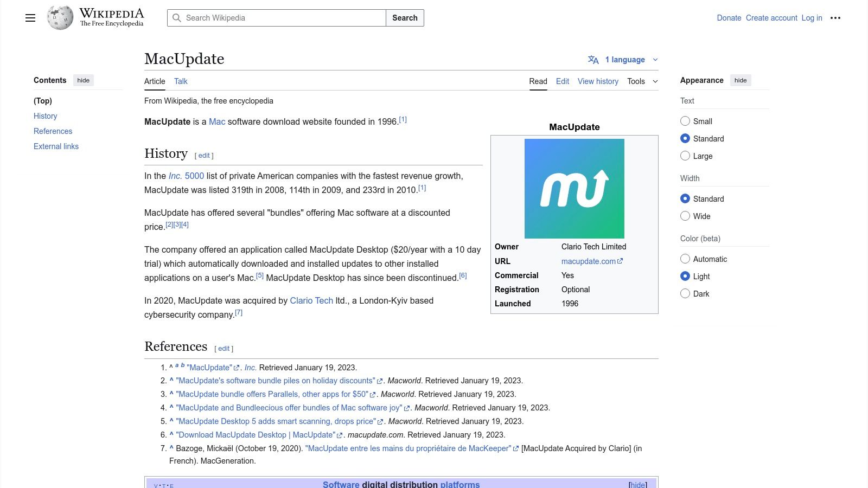The height and width of the screenshot is (488, 868).
Task: Jump to History in contents sidebar
Action: point(45,116)
